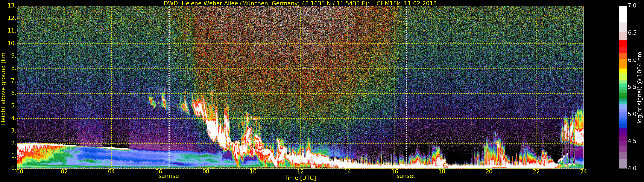Click the '10' tick on the time axis
Image resolution: width=644 pixels, height=182 pixels.
click(253, 172)
